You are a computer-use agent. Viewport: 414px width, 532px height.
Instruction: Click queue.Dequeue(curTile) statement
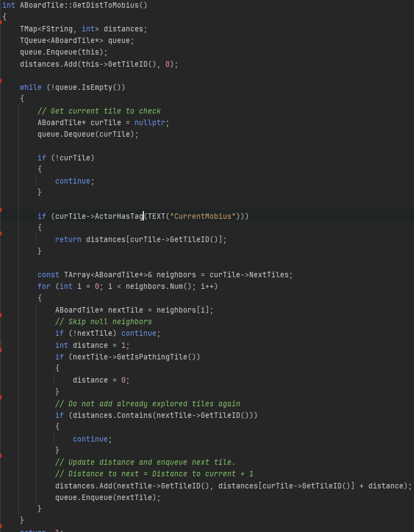click(x=88, y=135)
